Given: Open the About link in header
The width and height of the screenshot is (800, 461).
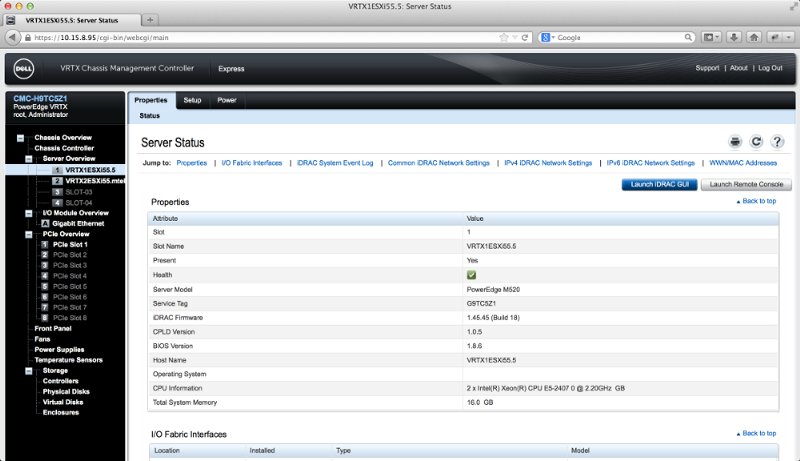Looking at the screenshot, I should pyautogui.click(x=738, y=68).
